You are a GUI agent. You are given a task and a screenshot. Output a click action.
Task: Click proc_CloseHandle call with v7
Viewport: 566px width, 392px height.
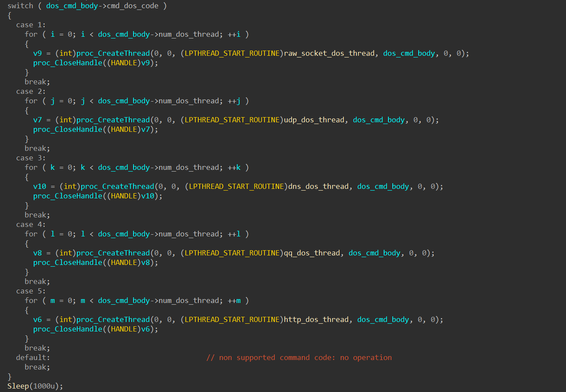tap(95, 129)
